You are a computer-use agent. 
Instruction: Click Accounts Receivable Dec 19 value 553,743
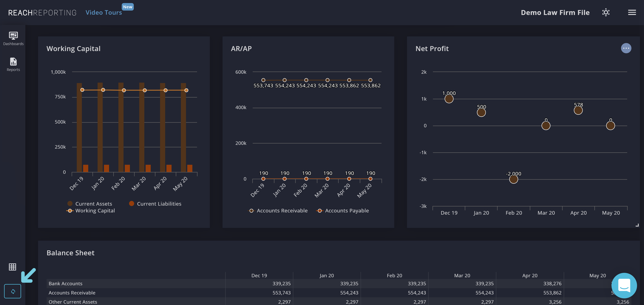(282, 293)
